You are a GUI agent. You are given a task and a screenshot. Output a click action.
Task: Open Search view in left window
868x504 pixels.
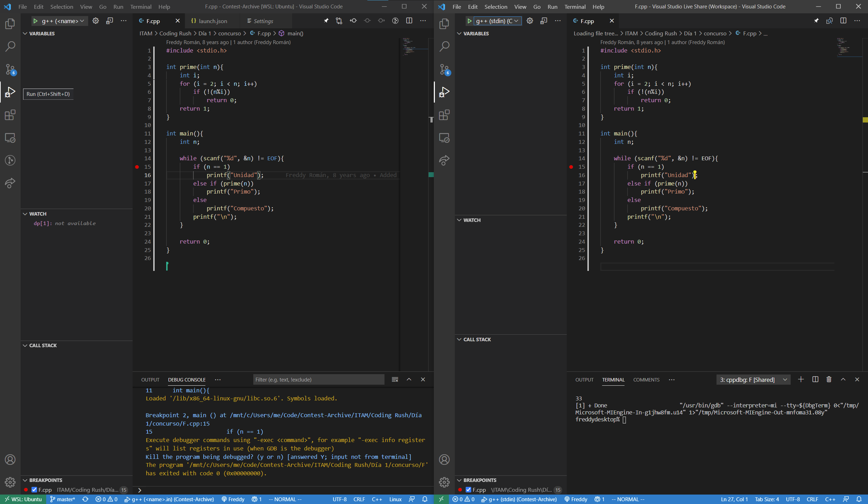pos(10,47)
